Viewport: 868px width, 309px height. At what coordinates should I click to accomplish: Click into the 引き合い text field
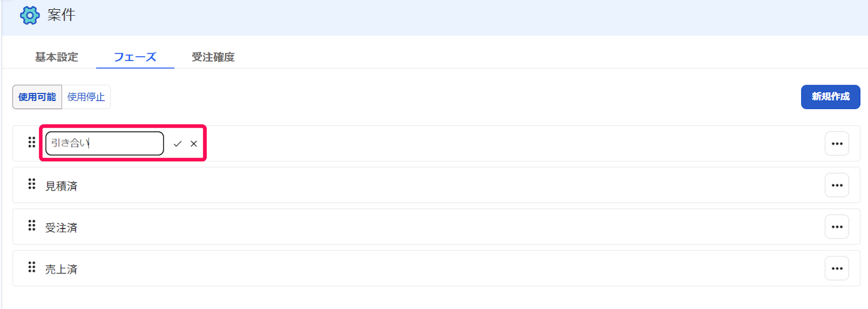pos(105,143)
